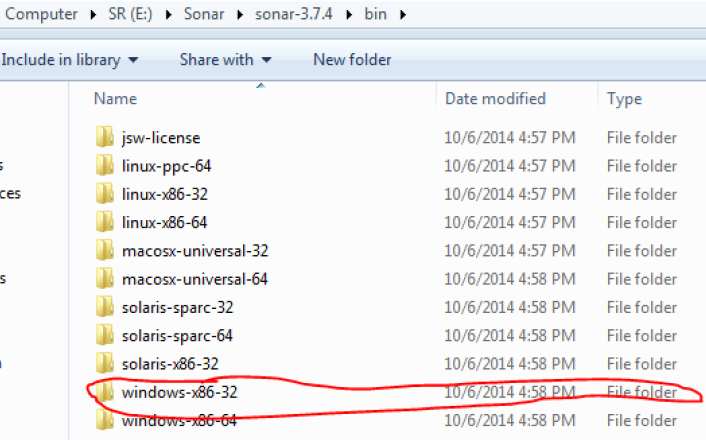The width and height of the screenshot is (706, 440).
Task: Select the linux-x86-64 folder icon
Action: [104, 222]
